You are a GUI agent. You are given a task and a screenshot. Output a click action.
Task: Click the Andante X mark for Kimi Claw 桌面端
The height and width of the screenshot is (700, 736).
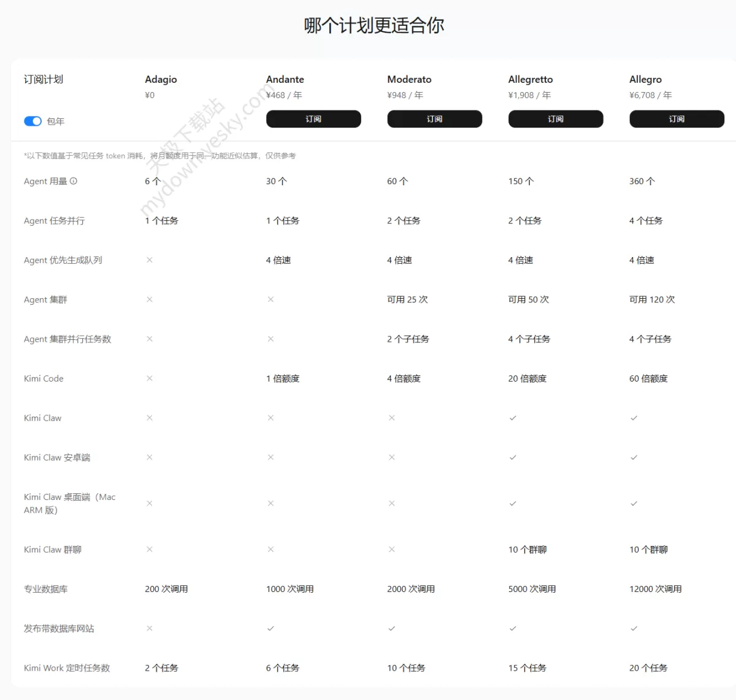pos(270,504)
